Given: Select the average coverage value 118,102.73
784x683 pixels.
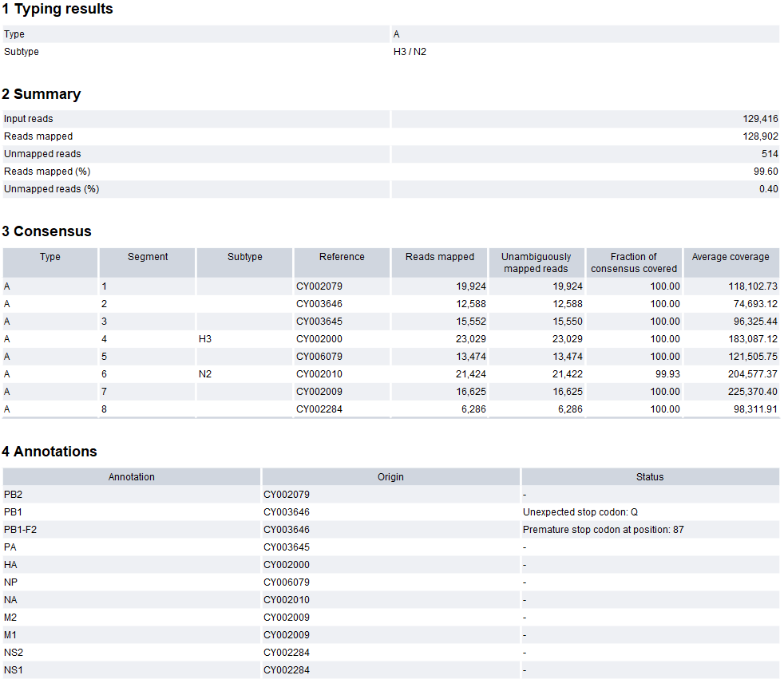Looking at the screenshot, I should click(753, 286).
